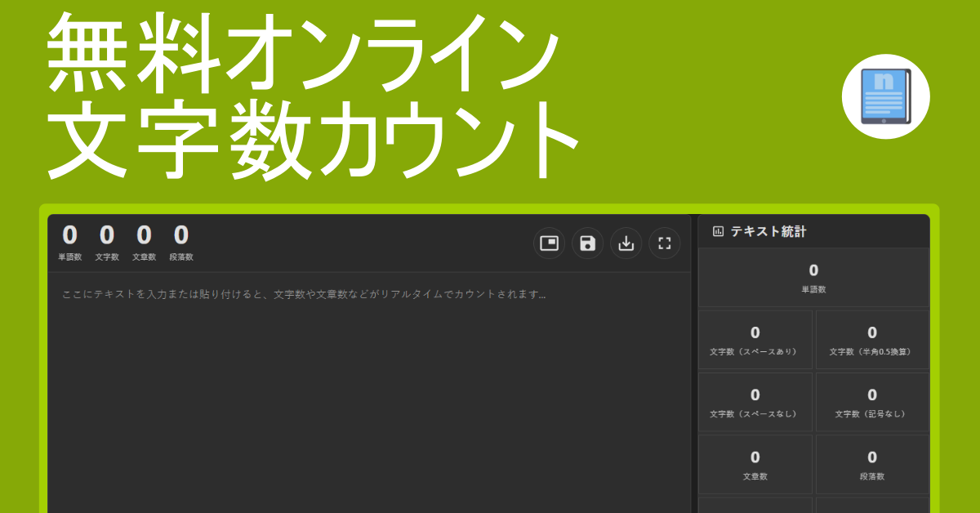
Task: Click the 文字数（スペースなし） card
Action: coord(755,403)
